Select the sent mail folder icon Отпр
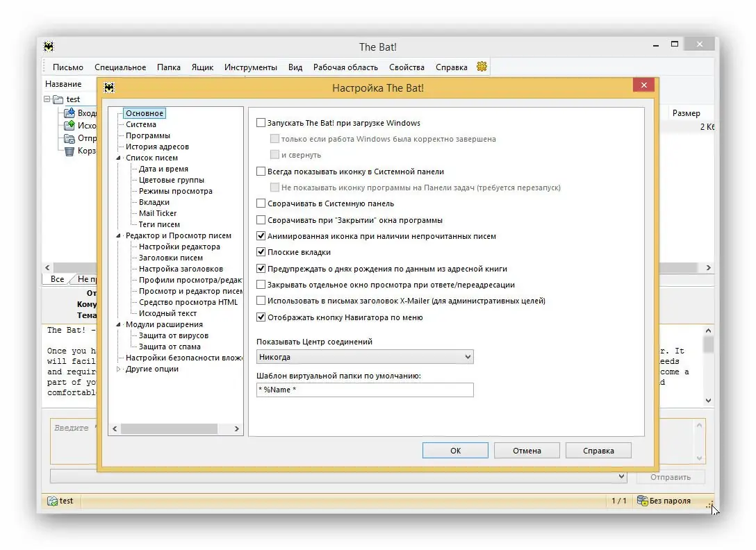The height and width of the screenshot is (550, 756). [69, 138]
